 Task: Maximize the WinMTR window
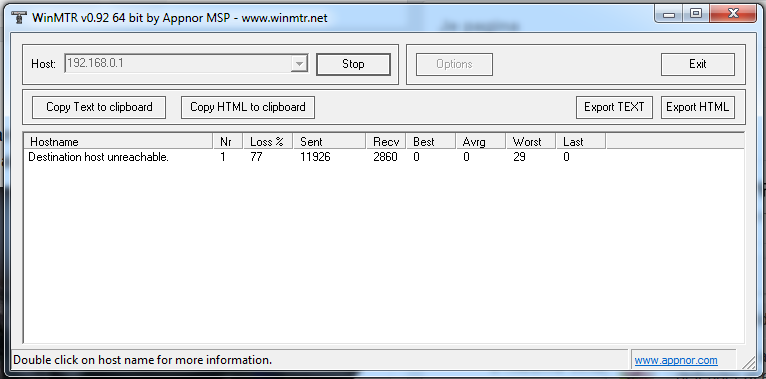pyautogui.click(x=696, y=14)
